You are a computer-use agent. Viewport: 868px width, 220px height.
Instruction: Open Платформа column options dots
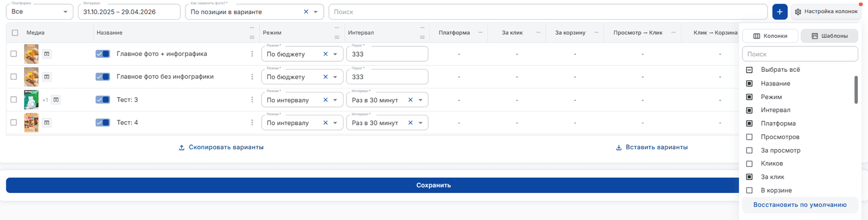pos(480,33)
